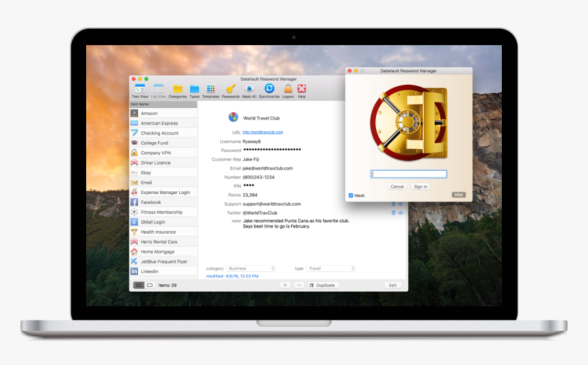Select Home Mortgage entry
Image resolution: width=588 pixels, height=365 pixels.
163,252
